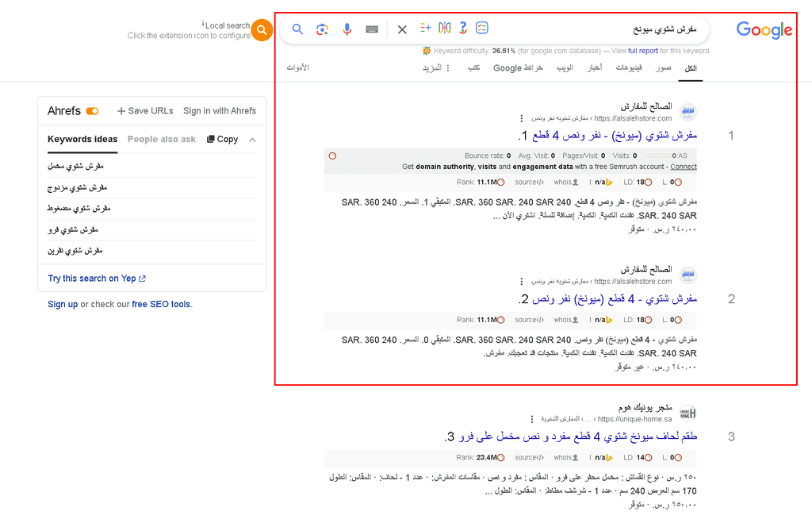This screenshot has width=812, height=519.
Task: Open the المزيد more menu in Google tabs
Action: tap(436, 68)
